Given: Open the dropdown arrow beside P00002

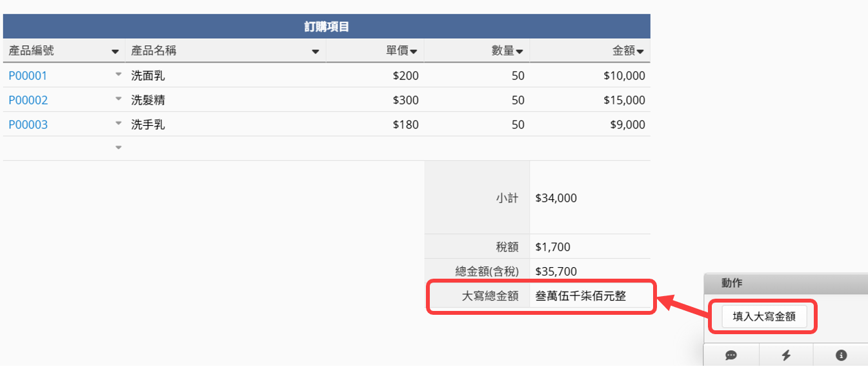Looking at the screenshot, I should click(x=118, y=99).
